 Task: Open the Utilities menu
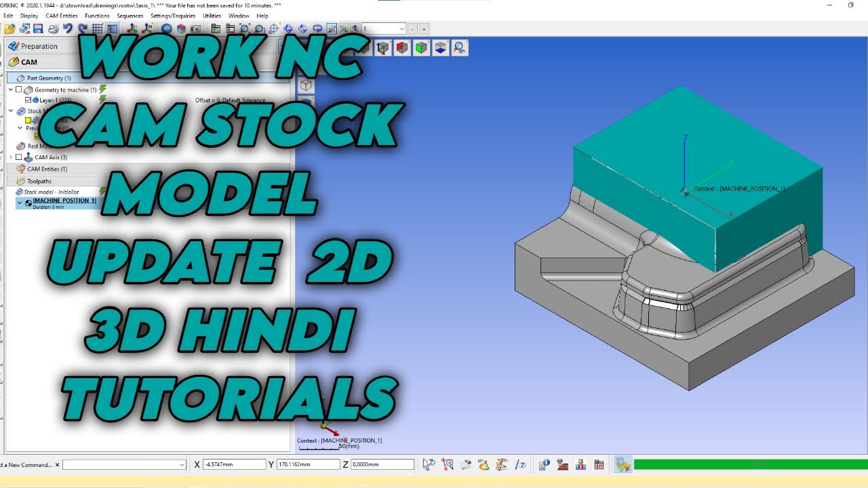click(212, 16)
